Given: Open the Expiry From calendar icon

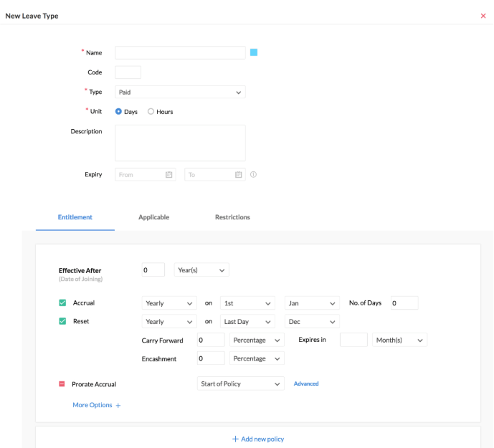Looking at the screenshot, I should (169, 174).
